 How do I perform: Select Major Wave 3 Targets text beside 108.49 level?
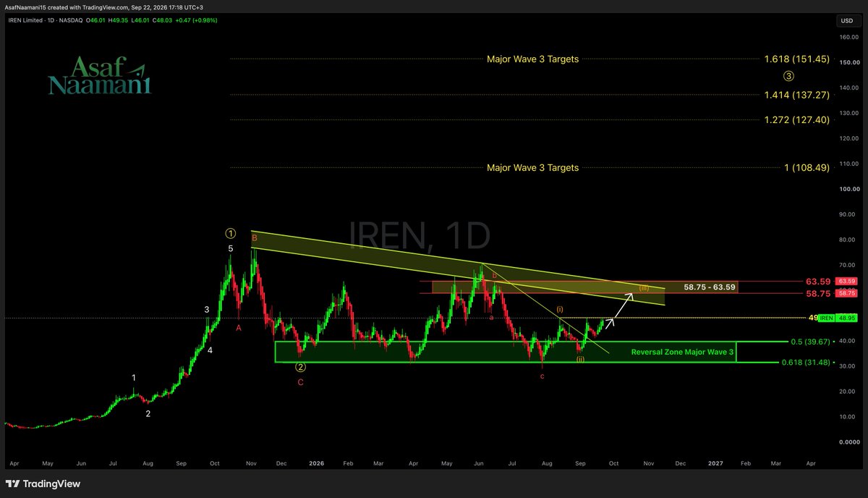[532, 167]
